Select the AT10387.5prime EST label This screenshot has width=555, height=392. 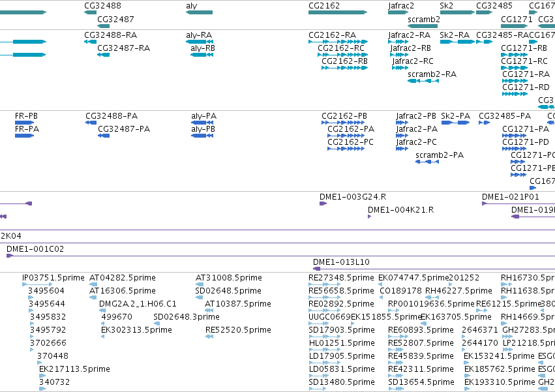pos(238,304)
